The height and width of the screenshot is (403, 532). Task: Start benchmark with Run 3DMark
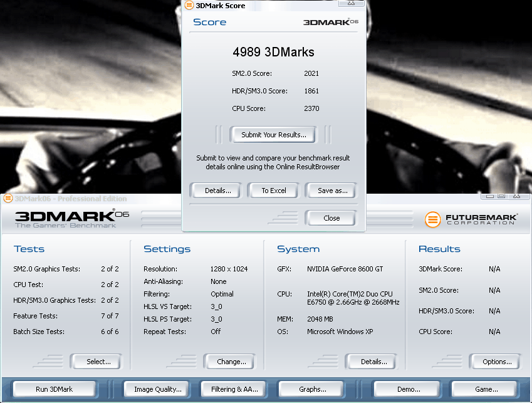point(55,389)
